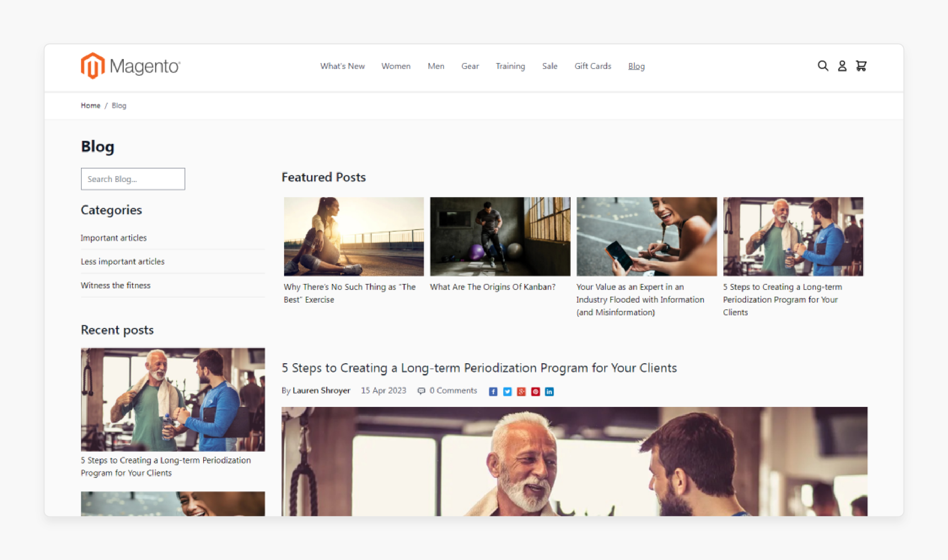Viewport: 948px width, 560px height.
Task: Open the Sale menu
Action: tap(550, 66)
